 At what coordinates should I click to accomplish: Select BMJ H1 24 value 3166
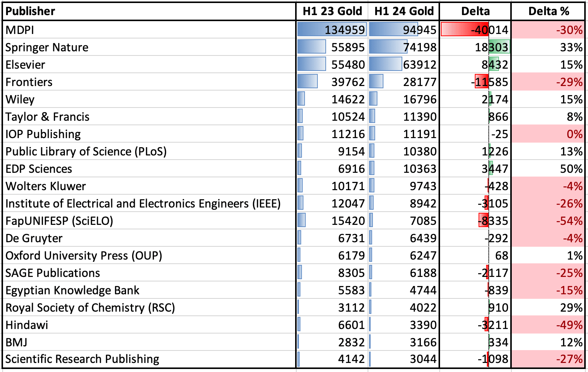404,342
